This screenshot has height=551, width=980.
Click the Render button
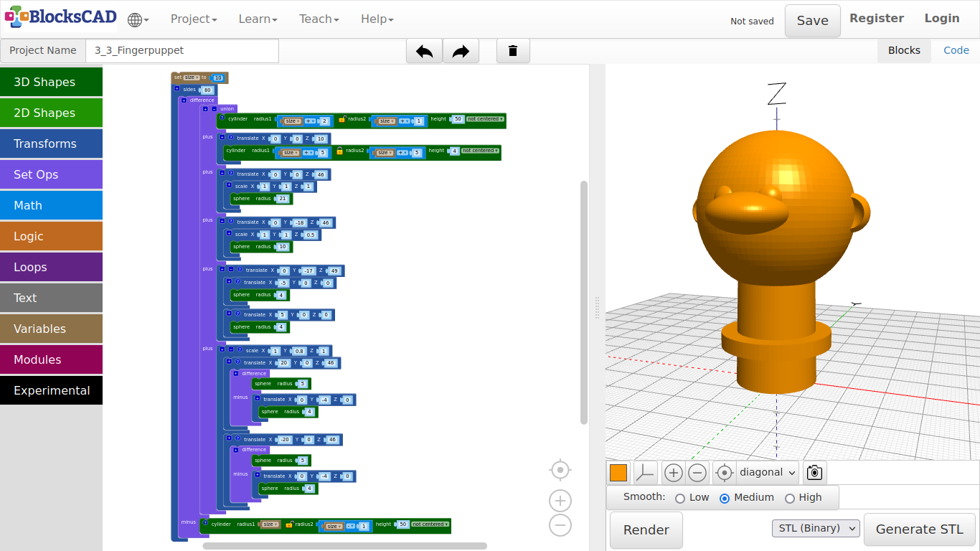[x=646, y=530]
